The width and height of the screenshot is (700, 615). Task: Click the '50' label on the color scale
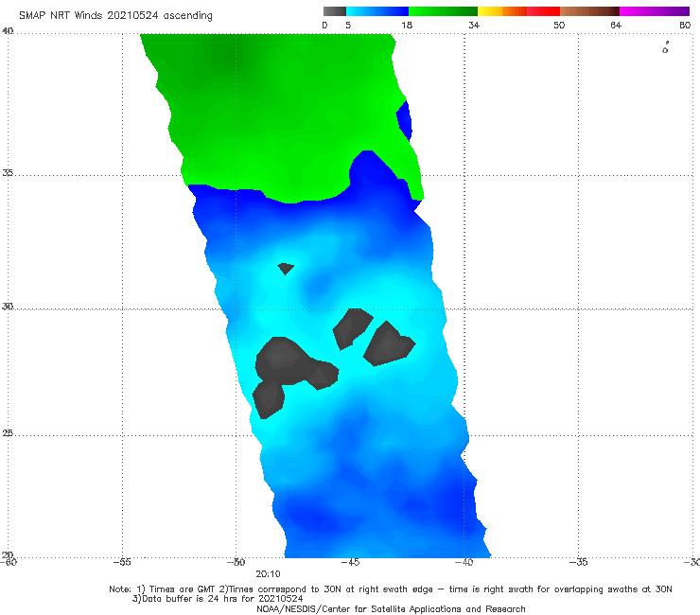559,25
